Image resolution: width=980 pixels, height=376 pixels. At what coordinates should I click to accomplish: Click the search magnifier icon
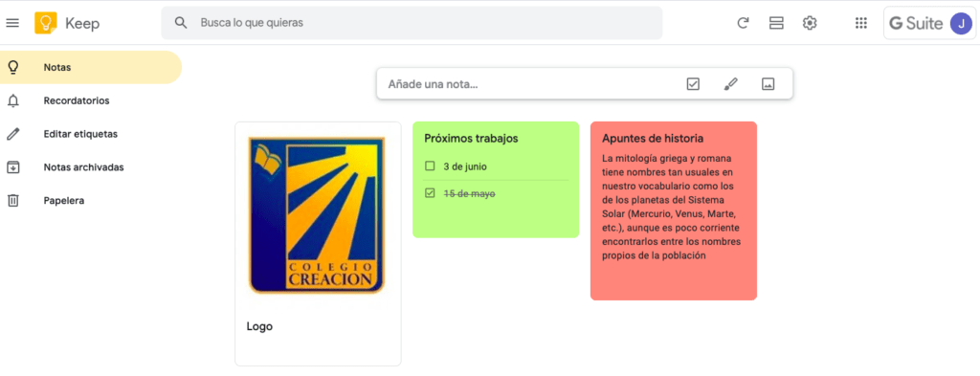point(181,23)
